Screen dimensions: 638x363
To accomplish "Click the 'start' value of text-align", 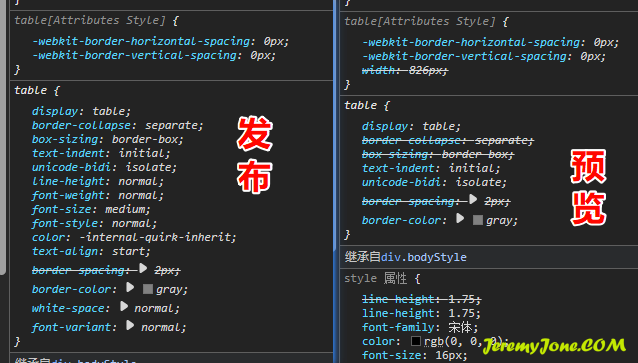I will click(128, 251).
